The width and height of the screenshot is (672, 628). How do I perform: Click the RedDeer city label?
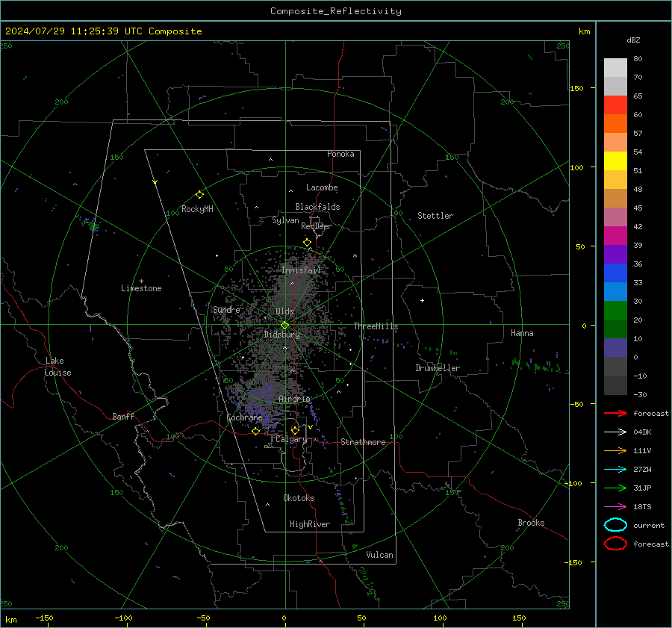pos(317,226)
